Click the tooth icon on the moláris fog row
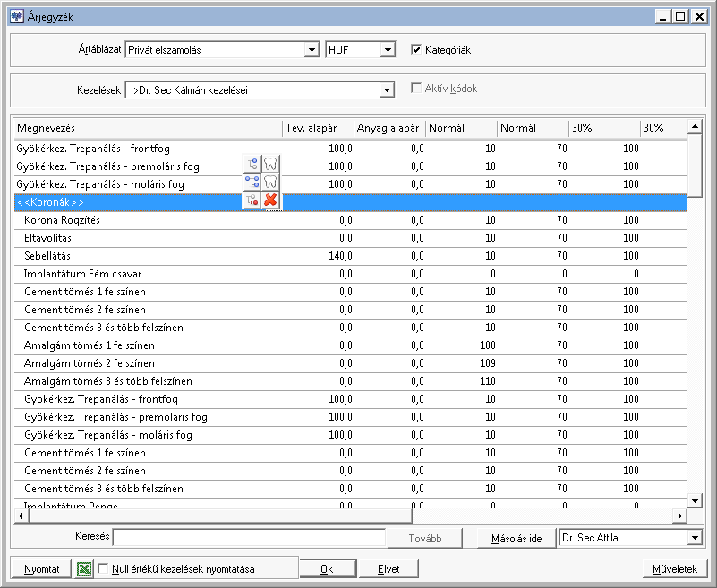The image size is (717, 588). 270,182
